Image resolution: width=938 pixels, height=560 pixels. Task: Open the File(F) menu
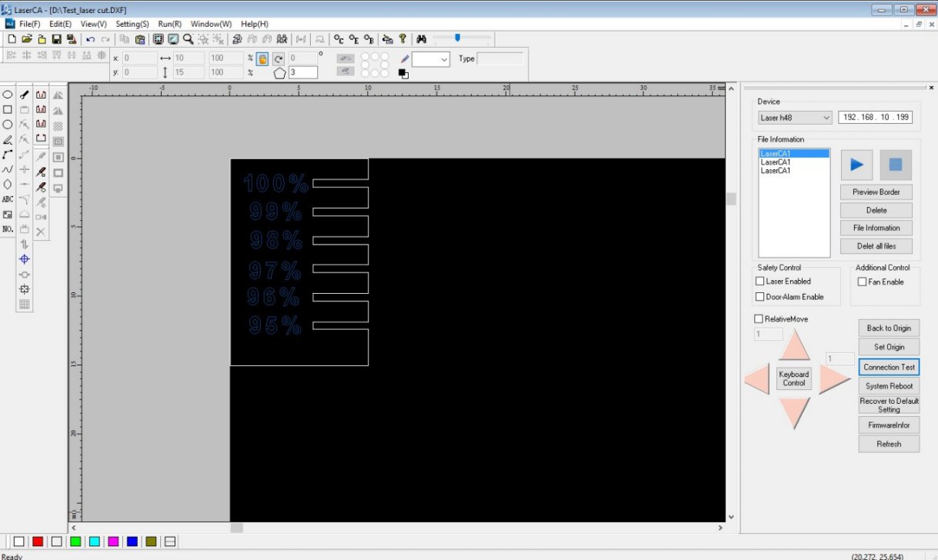(30, 24)
